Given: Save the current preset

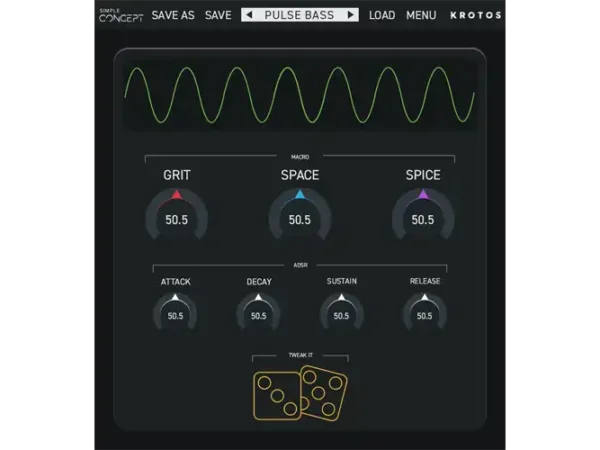Looking at the screenshot, I should tap(218, 15).
